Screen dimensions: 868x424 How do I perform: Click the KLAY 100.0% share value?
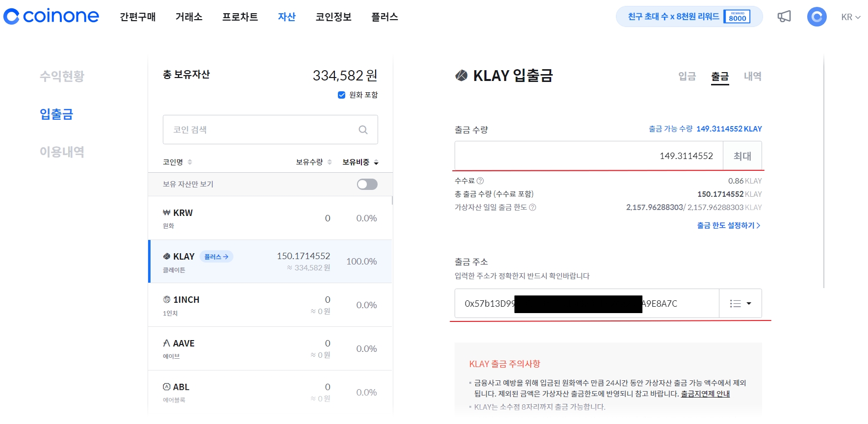(x=361, y=261)
